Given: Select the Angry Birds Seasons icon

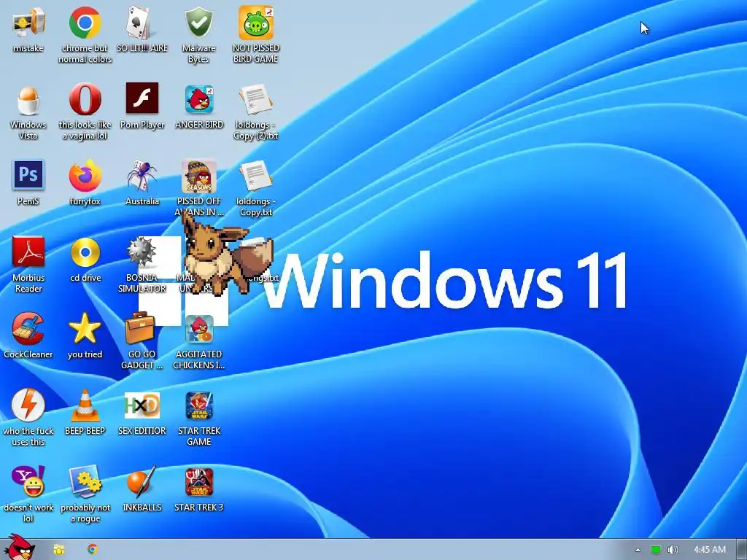Looking at the screenshot, I should [x=199, y=176].
